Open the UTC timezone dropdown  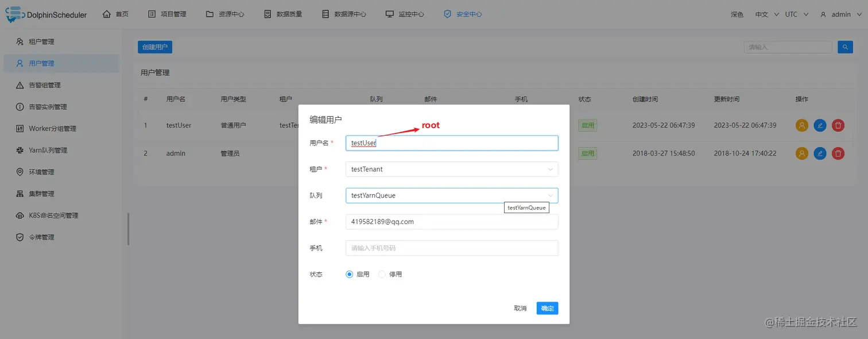[x=793, y=14]
